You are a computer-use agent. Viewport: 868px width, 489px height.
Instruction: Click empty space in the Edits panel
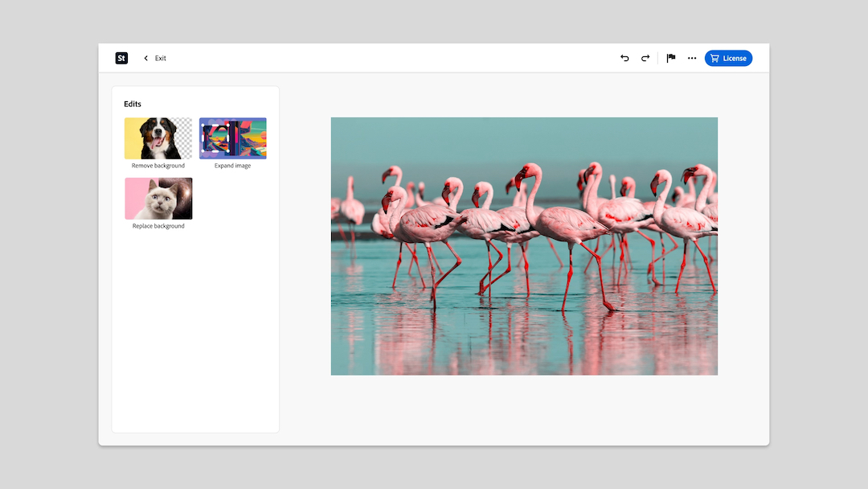[x=195, y=338]
